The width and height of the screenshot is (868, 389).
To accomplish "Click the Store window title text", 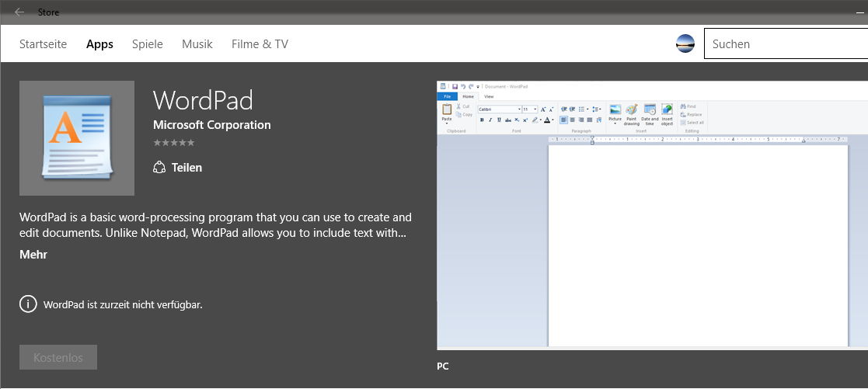I will coord(48,12).
